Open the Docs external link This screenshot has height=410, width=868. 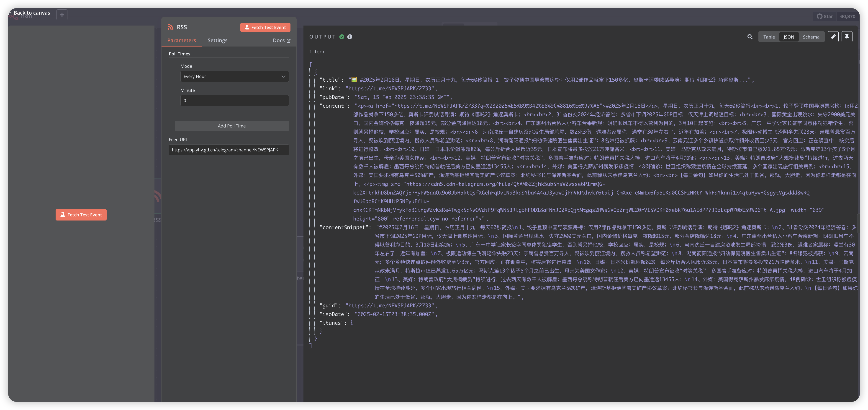[x=281, y=40]
